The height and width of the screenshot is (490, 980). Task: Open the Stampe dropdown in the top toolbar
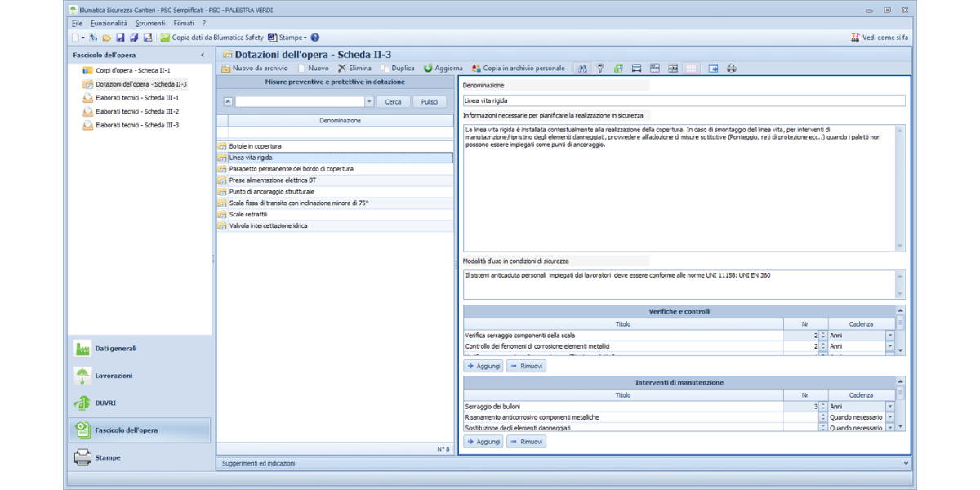click(x=292, y=38)
